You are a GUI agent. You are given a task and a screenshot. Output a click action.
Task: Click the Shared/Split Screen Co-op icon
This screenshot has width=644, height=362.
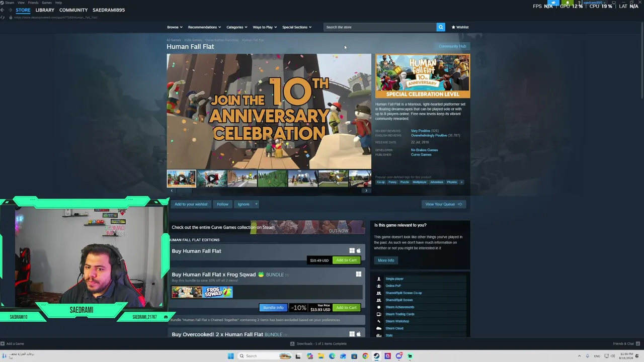(379, 293)
